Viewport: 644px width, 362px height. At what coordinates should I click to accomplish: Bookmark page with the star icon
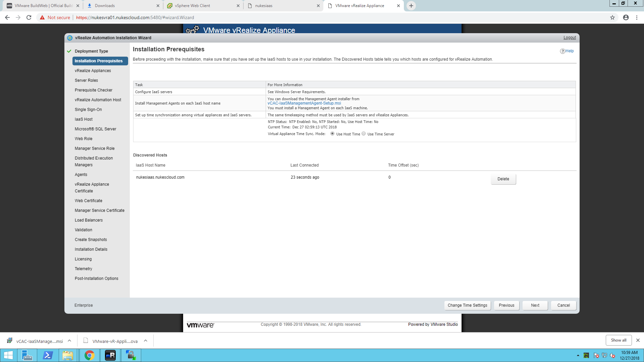click(x=612, y=17)
